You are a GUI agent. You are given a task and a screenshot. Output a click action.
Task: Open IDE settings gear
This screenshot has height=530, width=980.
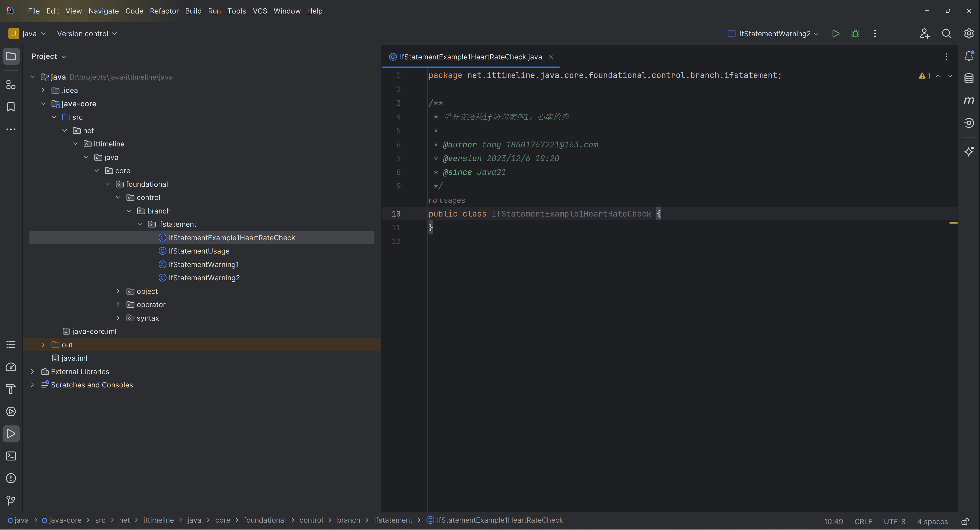[969, 34]
